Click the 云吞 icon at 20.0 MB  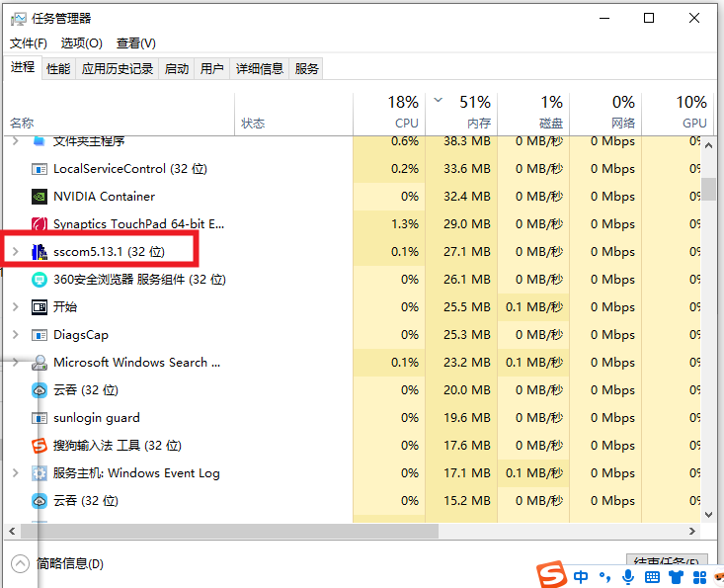pos(40,390)
